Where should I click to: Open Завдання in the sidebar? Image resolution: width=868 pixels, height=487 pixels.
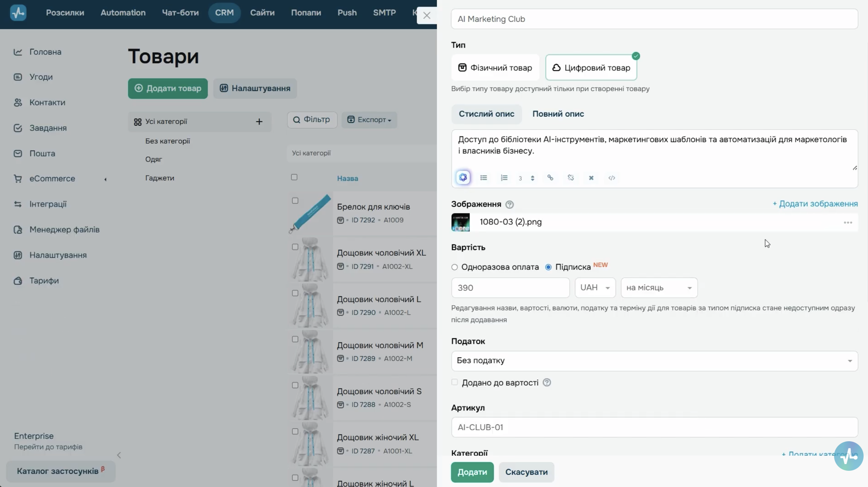tap(48, 128)
